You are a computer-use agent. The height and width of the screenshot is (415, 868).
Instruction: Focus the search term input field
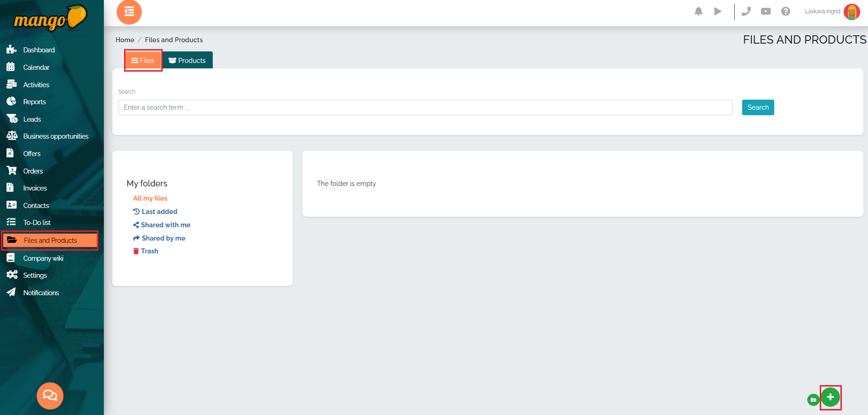[425, 107]
